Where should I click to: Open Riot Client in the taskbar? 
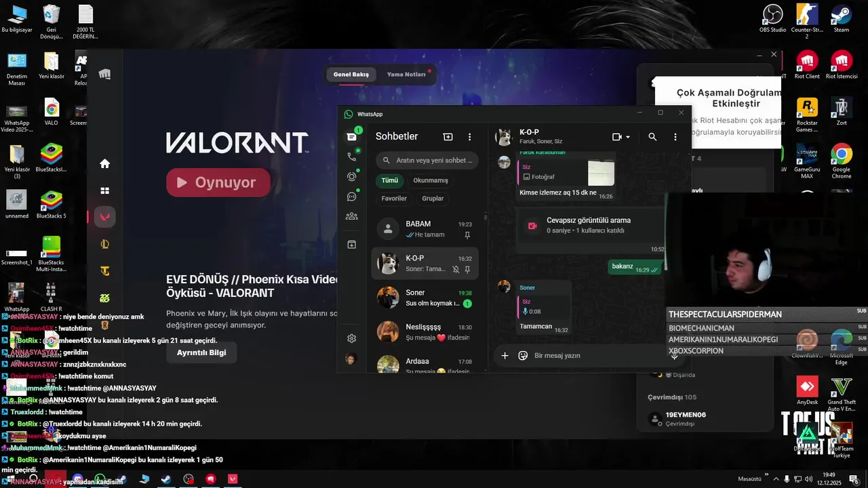210,479
